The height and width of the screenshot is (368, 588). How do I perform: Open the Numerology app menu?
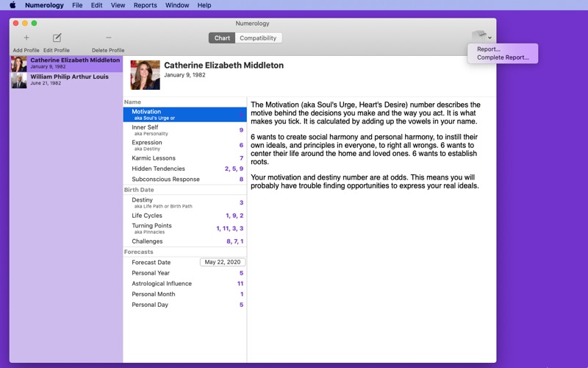coord(44,5)
